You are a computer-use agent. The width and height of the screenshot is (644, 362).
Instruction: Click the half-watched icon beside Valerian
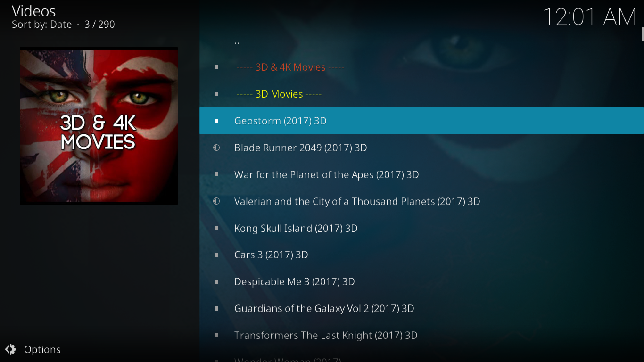[216, 201]
